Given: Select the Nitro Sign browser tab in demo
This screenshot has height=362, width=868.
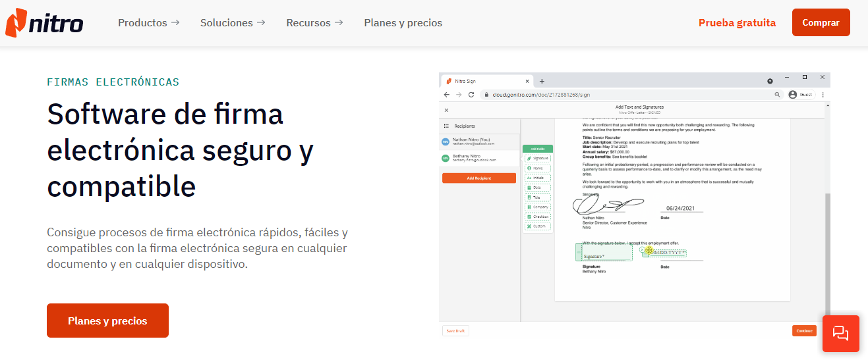Looking at the screenshot, I should pos(488,81).
